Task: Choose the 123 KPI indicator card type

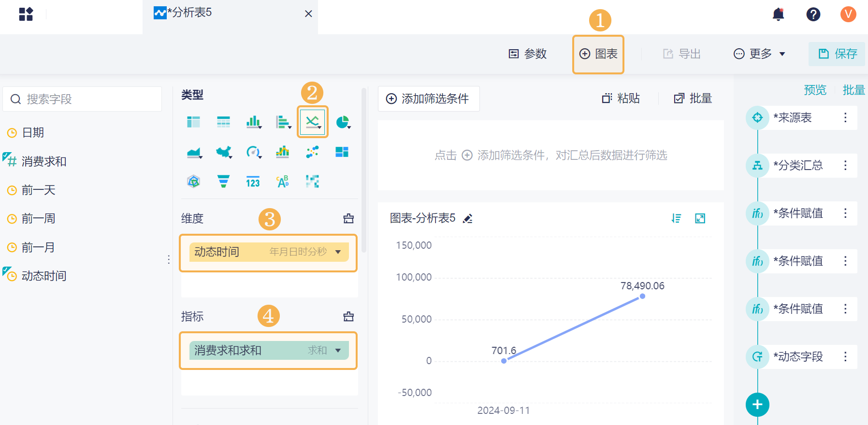Action: point(253,182)
